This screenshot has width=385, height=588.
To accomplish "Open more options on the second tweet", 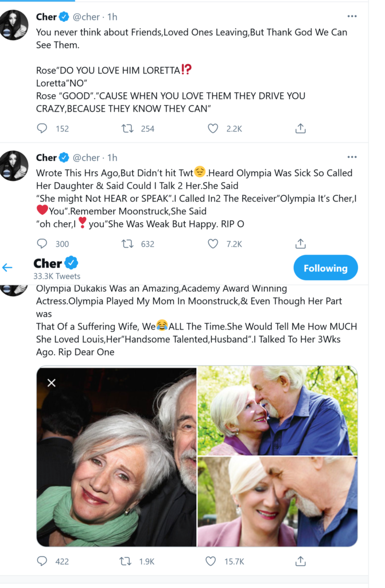I will [x=352, y=157].
